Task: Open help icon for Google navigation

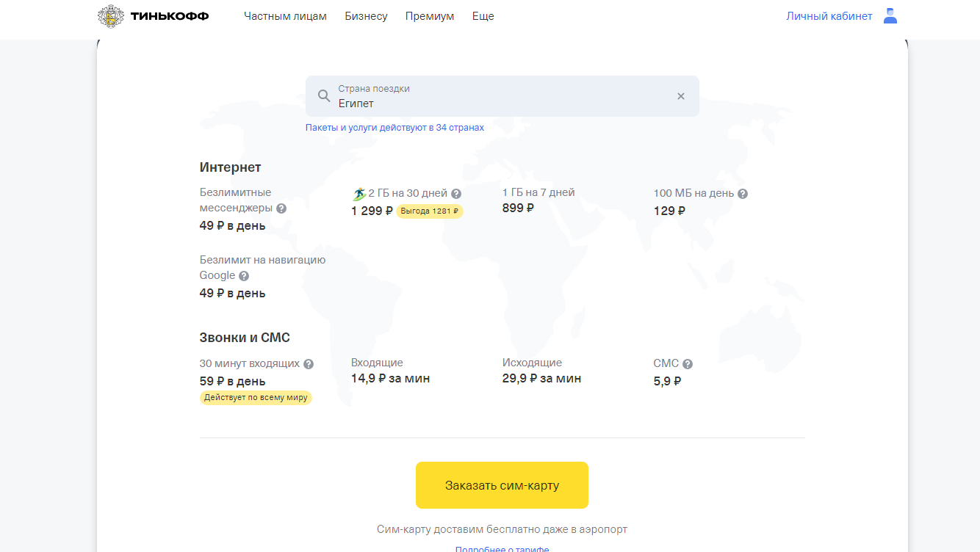Action: [244, 276]
